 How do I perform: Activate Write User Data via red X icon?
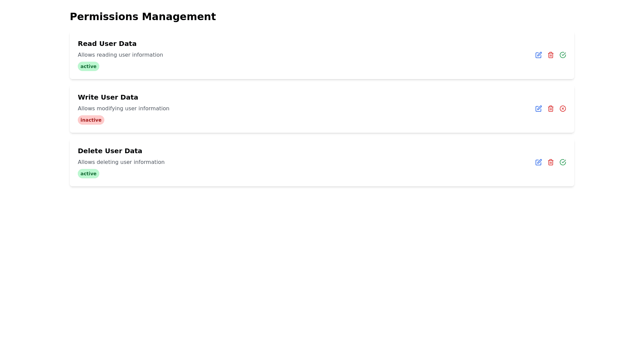[x=562, y=109]
